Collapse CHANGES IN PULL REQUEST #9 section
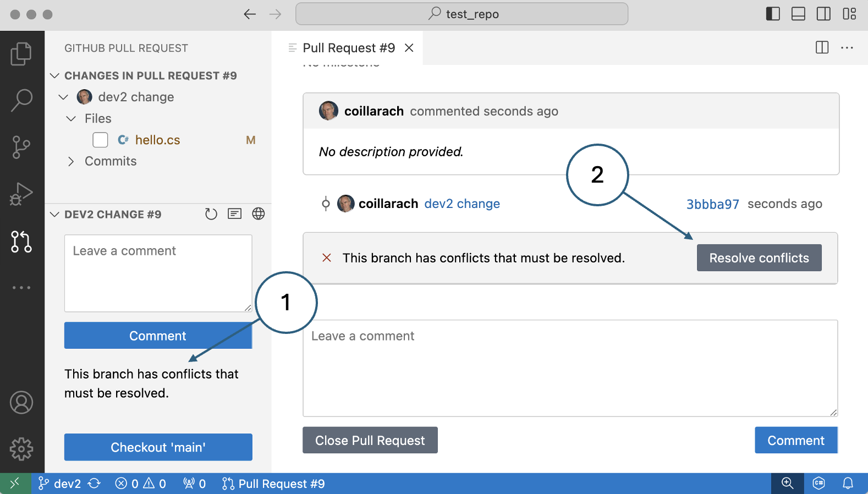 [54, 75]
